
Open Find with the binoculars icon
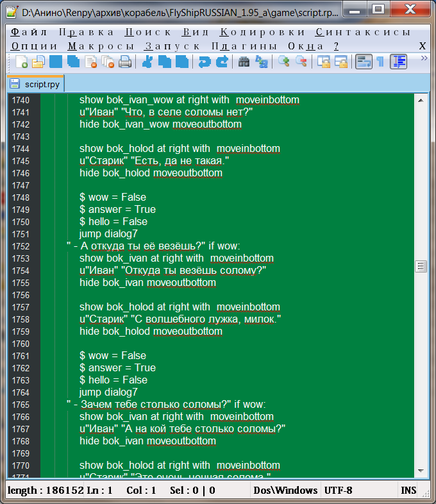(244, 62)
